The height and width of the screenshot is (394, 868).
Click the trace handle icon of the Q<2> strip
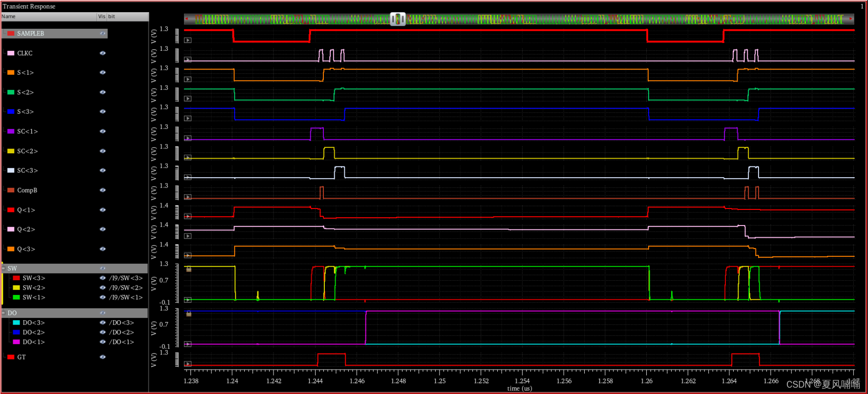click(188, 236)
